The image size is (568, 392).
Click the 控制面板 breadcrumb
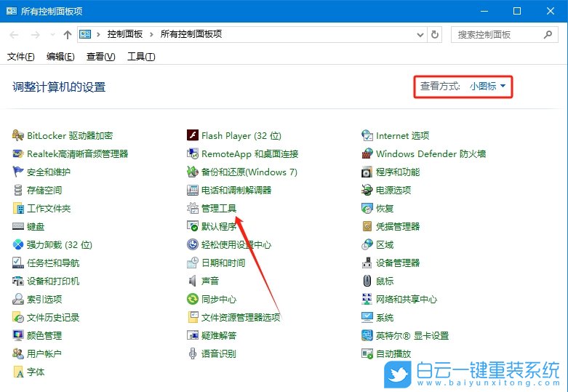pos(125,34)
